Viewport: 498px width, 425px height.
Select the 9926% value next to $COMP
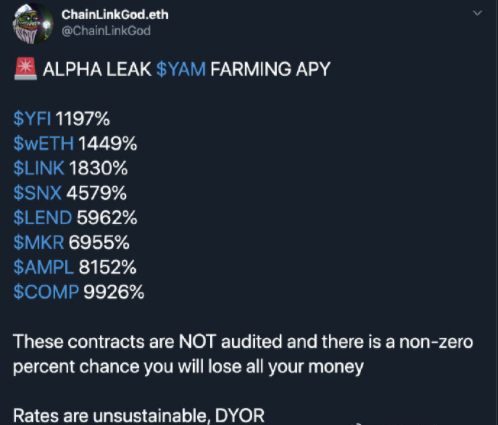pos(114,292)
